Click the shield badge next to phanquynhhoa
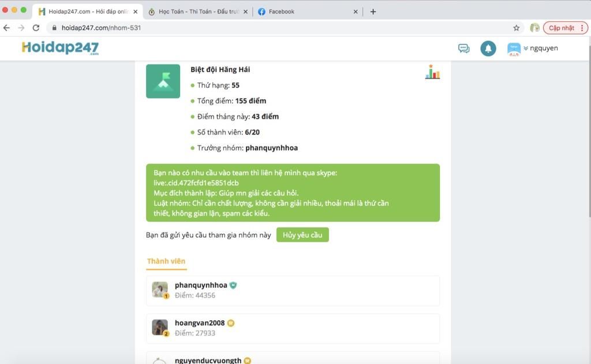 [233, 285]
